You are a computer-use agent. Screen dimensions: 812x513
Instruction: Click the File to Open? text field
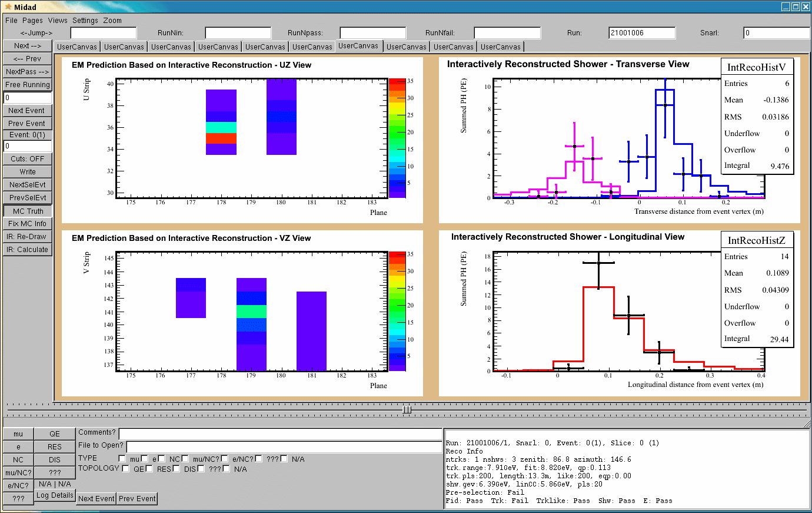[x=284, y=447]
